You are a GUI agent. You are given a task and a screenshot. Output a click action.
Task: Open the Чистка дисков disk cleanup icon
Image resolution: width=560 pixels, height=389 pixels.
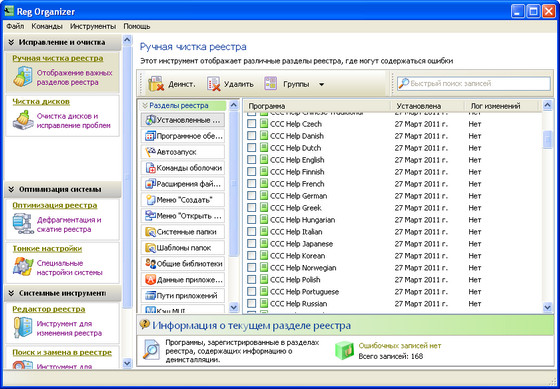coord(23,120)
